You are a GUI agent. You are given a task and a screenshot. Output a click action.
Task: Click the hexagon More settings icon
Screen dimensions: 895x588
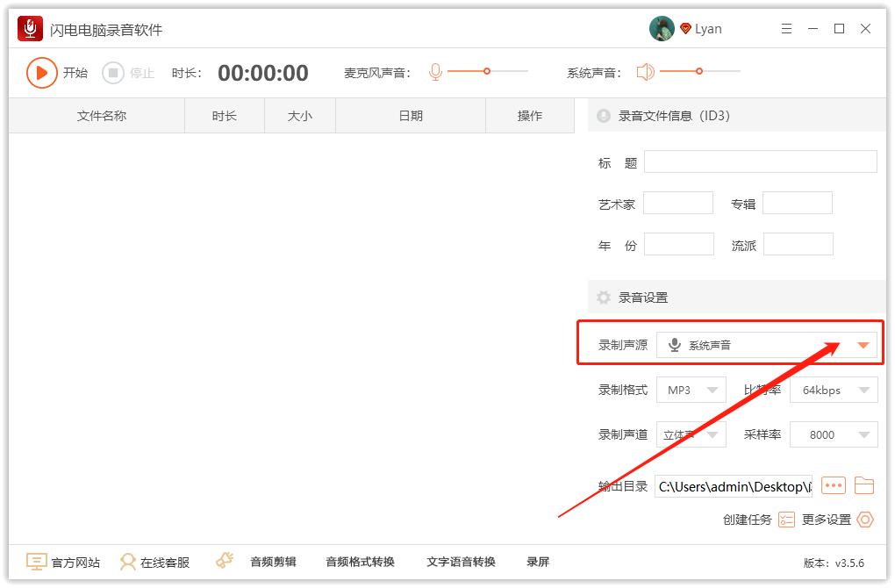[865, 520]
